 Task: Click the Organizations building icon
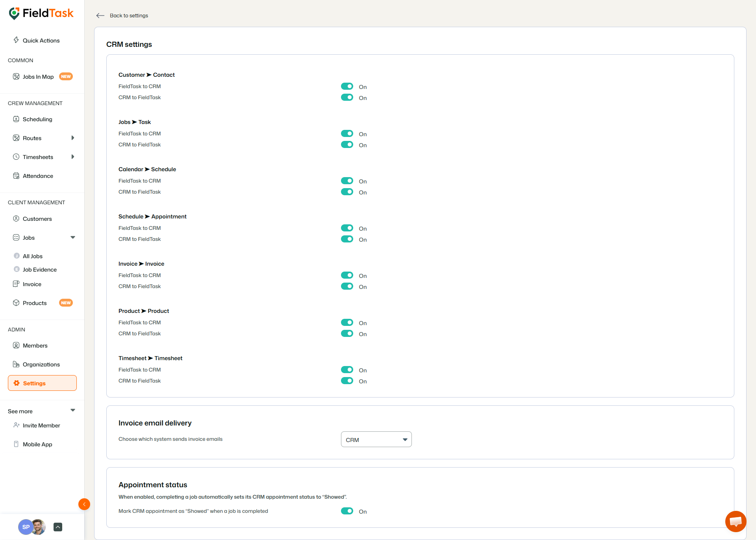coord(16,364)
